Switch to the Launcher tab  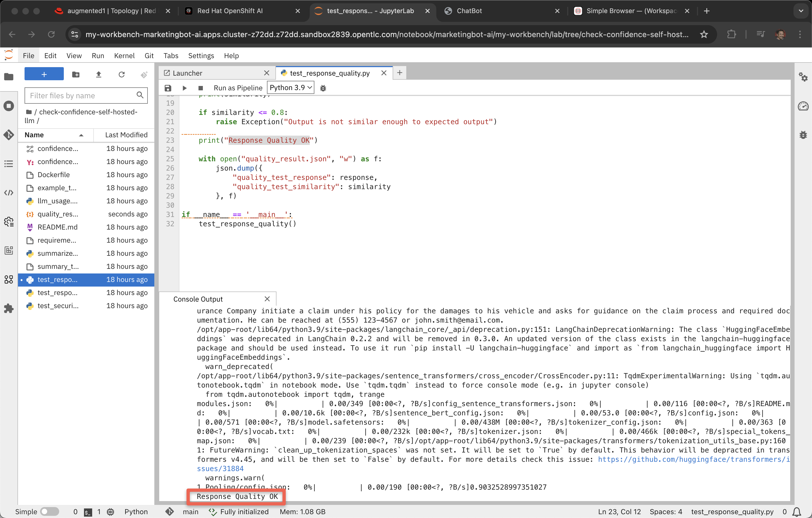click(x=188, y=73)
